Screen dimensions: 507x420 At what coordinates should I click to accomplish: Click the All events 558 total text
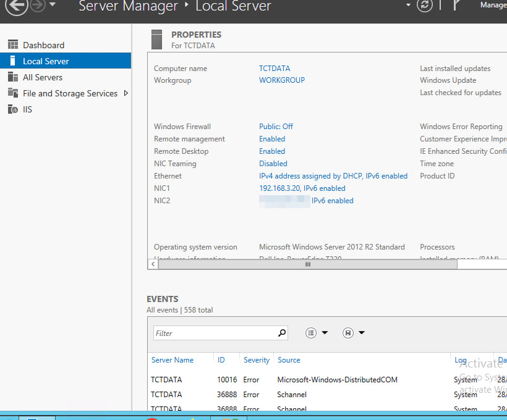[x=179, y=310]
